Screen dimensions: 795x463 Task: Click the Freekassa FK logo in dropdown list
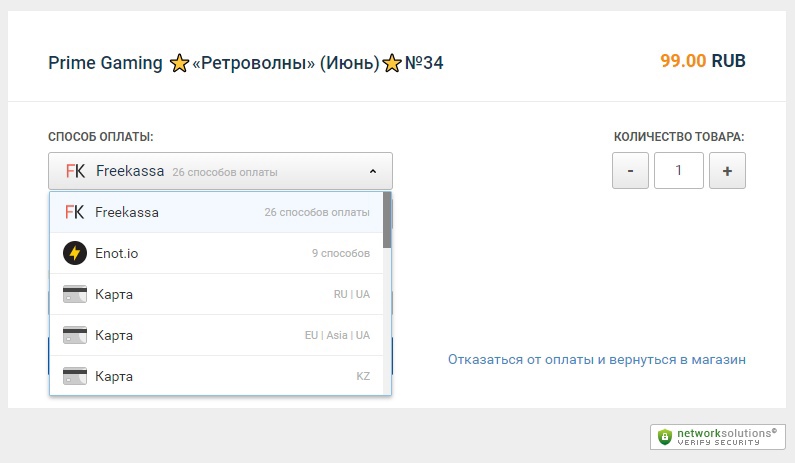tap(74, 212)
